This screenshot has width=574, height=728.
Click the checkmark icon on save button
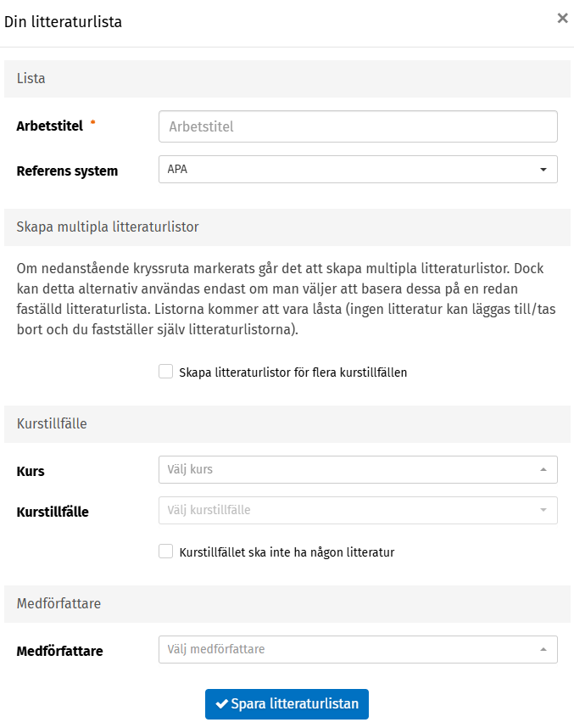[221, 703]
